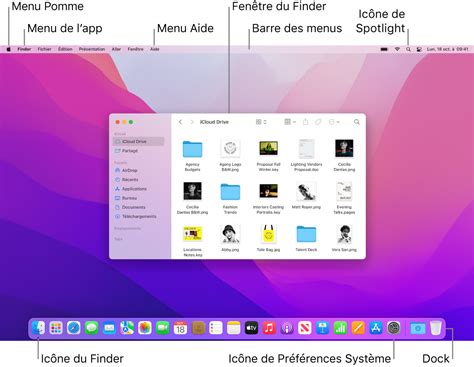This screenshot has height=367, width=474.
Task: Click the battery status icon
Action: (384, 49)
